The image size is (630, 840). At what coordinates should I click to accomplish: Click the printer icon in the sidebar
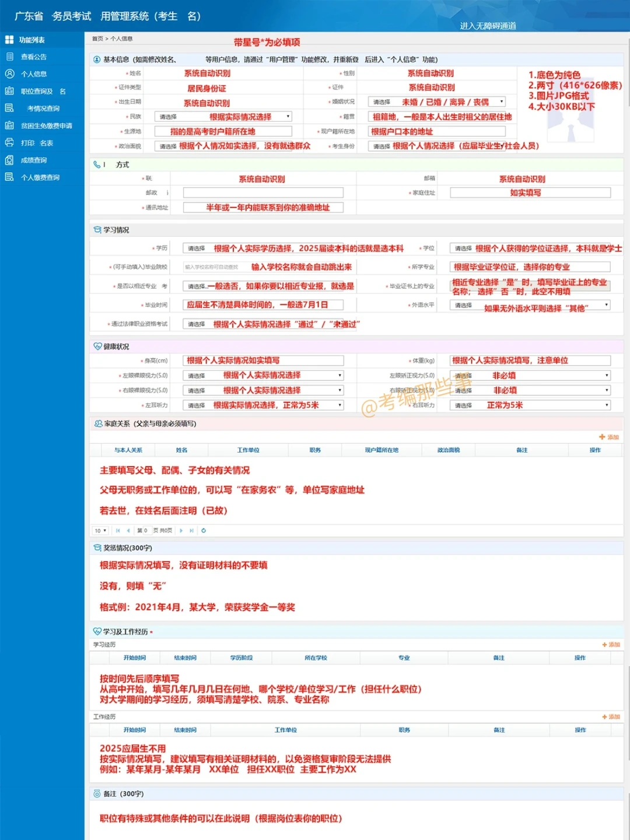pos(9,142)
